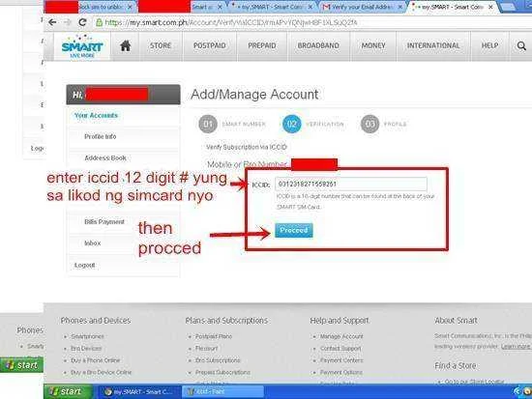Viewport: 532px width, 399px height.
Task: Click the Smart Live More logo
Action: tap(82, 46)
